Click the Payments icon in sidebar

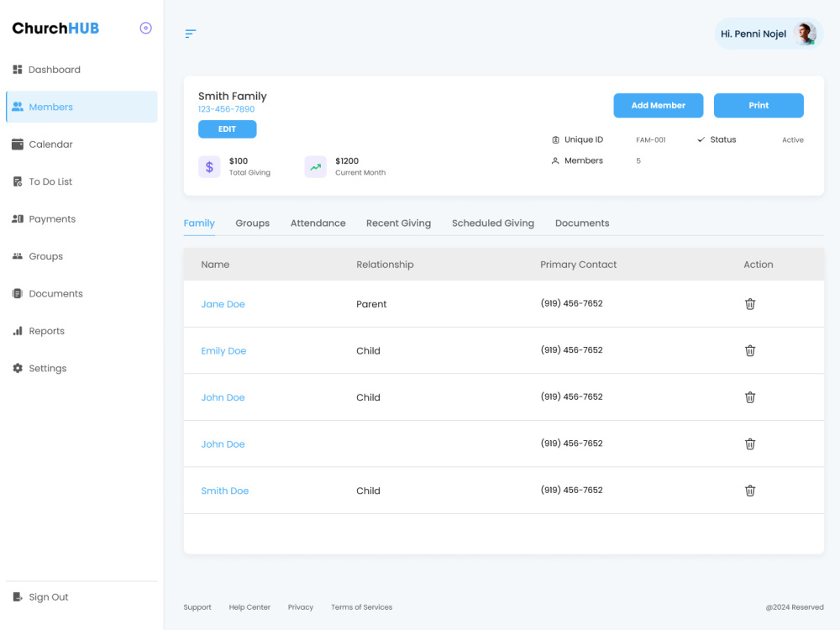pyautogui.click(x=18, y=218)
